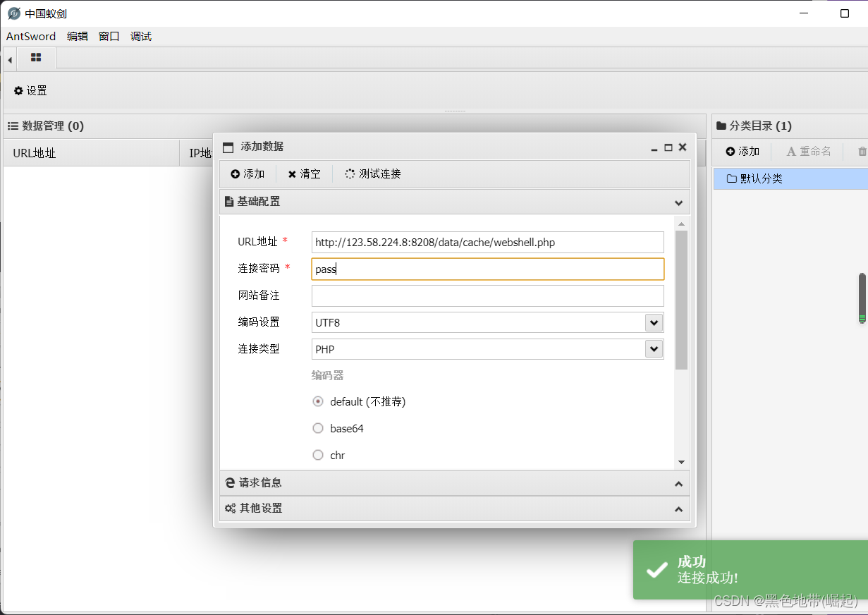Click the left tab scroll arrow

click(9, 61)
